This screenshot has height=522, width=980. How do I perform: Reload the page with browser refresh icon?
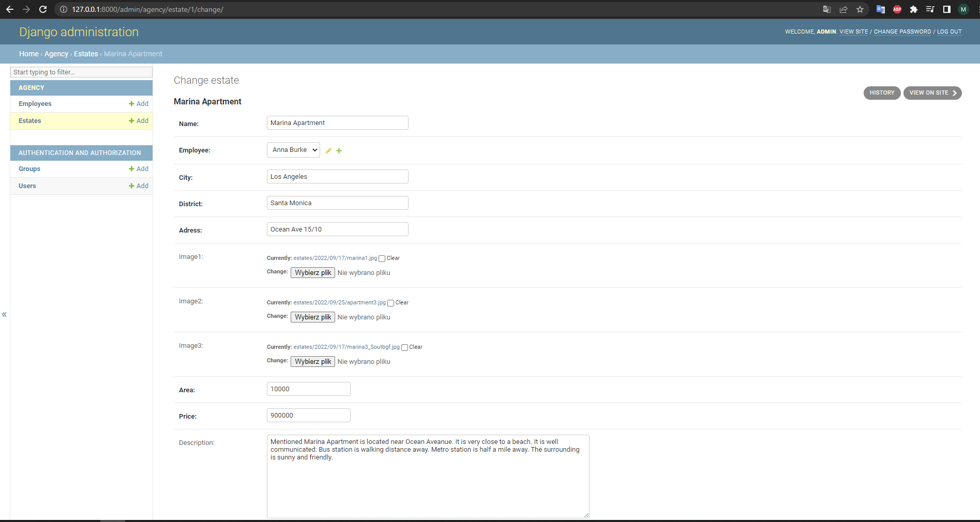tap(43, 9)
